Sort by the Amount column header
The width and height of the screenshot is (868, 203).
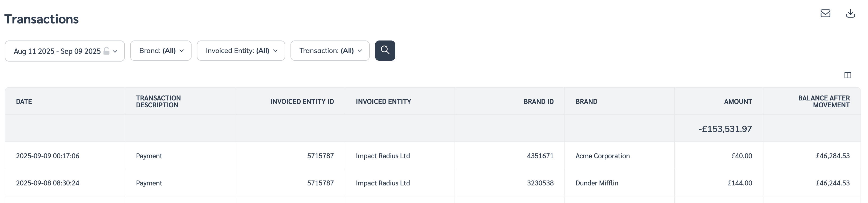tap(738, 102)
